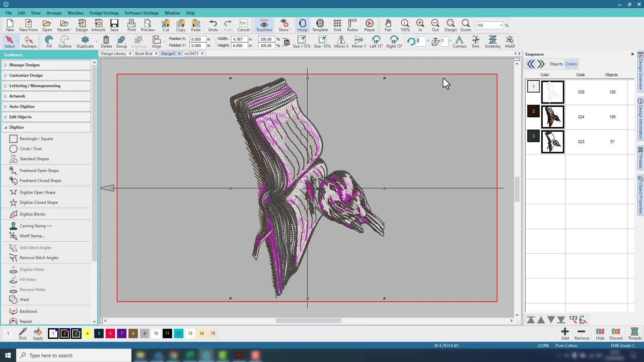Click the Underlay toolbar icon

(492, 42)
